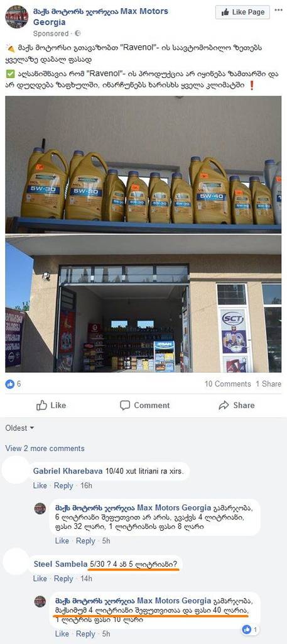Open the 1 Share link

coord(269,384)
